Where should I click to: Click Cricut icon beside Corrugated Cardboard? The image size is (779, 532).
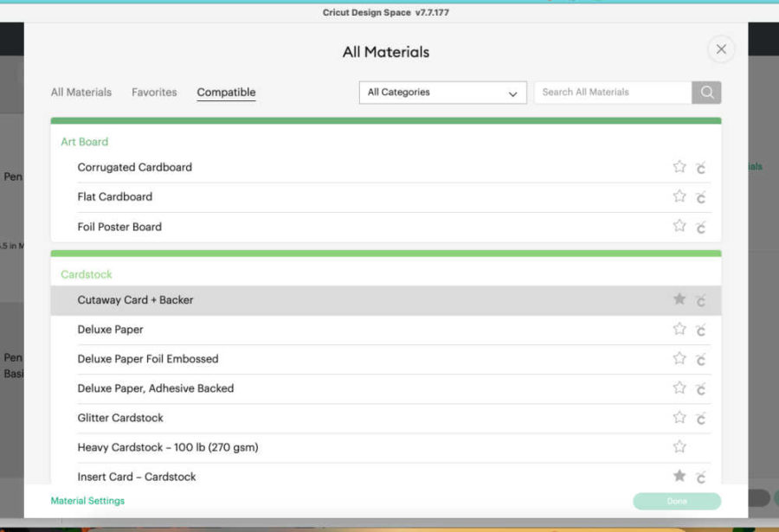pos(700,168)
